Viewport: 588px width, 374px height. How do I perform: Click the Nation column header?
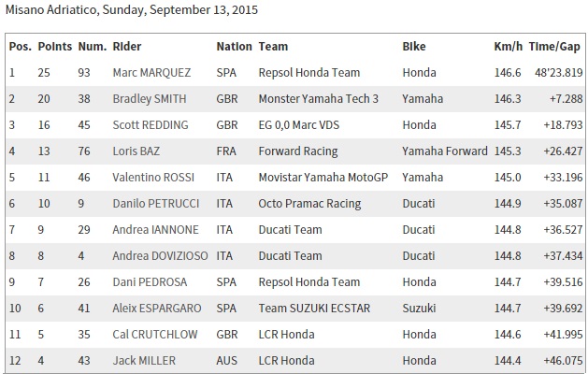234,46
